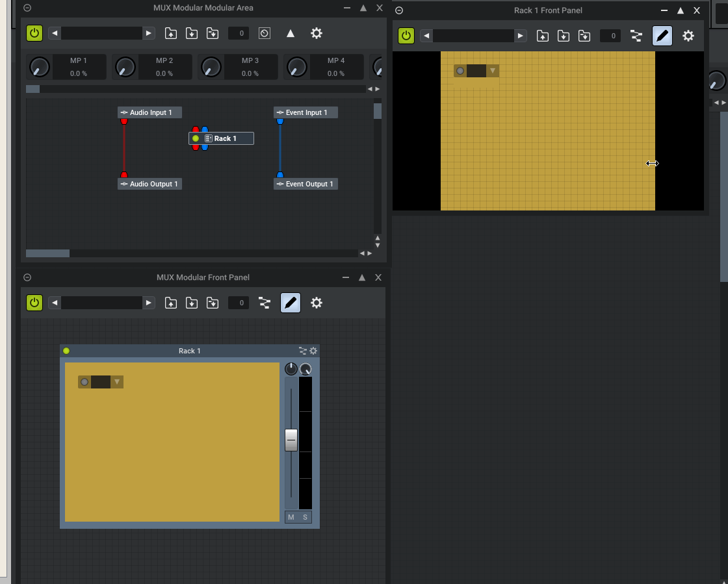Click the MP 1 knob

coord(40,68)
